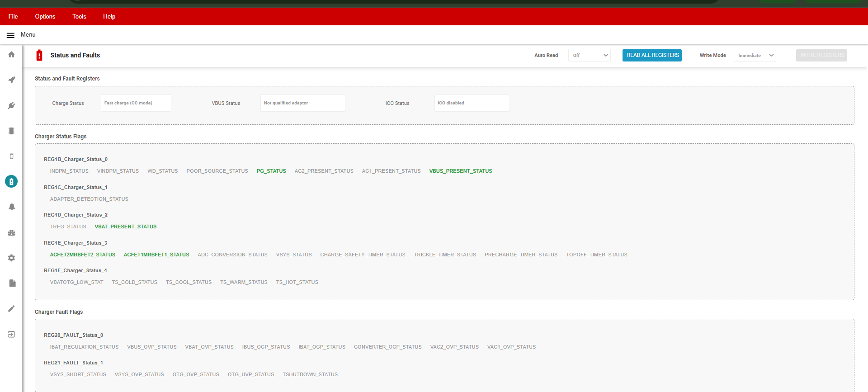Click the exit arrow sidebar icon

point(12,334)
